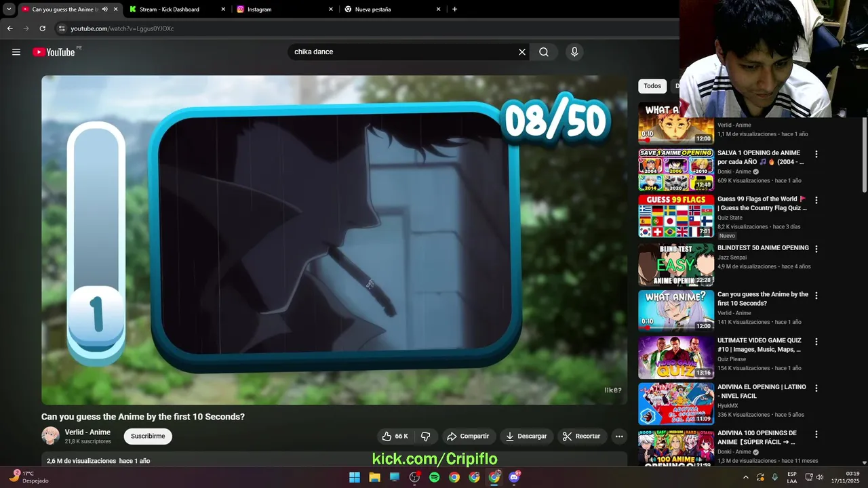Mute audio on the YouTube browser tab

click(104, 9)
